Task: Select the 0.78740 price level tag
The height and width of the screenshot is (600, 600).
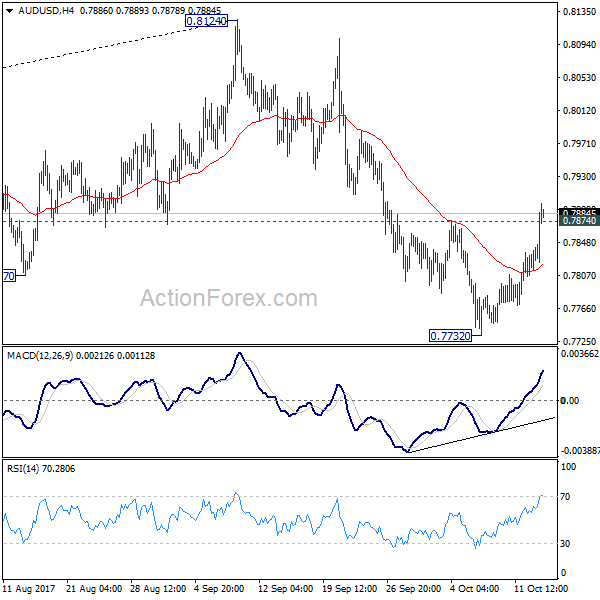Action: click(579, 221)
